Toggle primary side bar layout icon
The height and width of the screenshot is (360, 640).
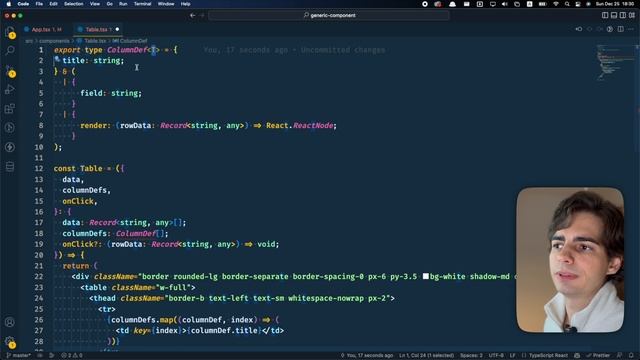[605, 16]
